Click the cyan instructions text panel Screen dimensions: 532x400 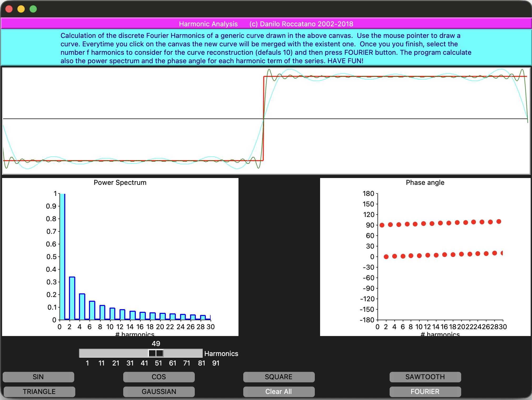pyautogui.click(x=266, y=48)
